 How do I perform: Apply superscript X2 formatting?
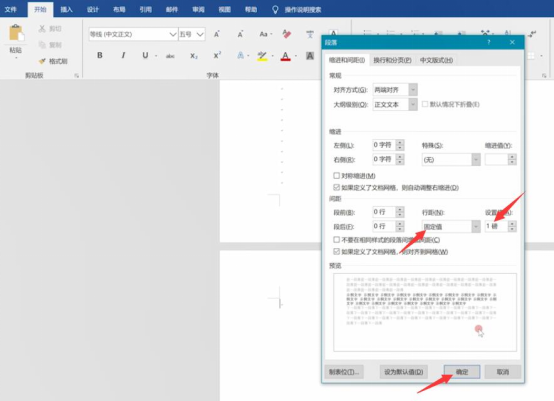(217, 55)
